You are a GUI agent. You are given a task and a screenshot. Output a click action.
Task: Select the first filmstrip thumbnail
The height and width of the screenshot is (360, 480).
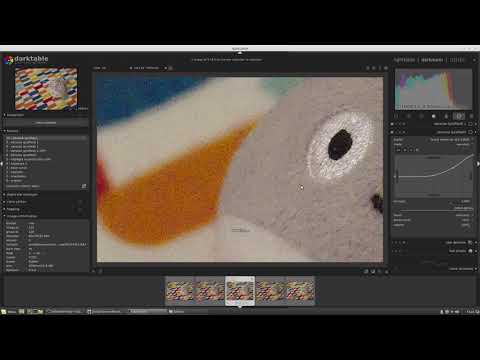[x=180, y=291]
